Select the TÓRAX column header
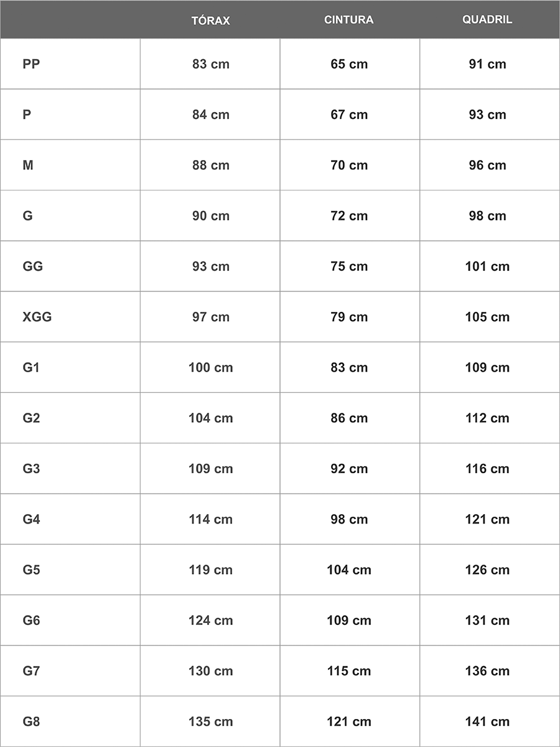 click(210, 20)
